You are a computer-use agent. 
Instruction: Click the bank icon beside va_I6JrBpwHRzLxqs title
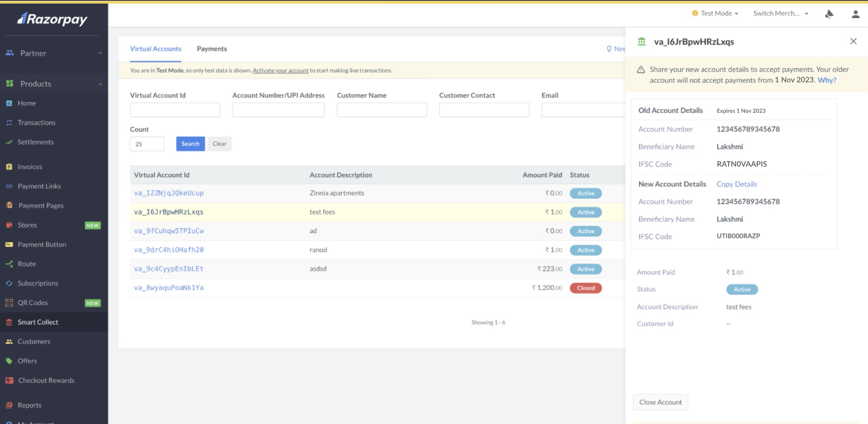642,42
